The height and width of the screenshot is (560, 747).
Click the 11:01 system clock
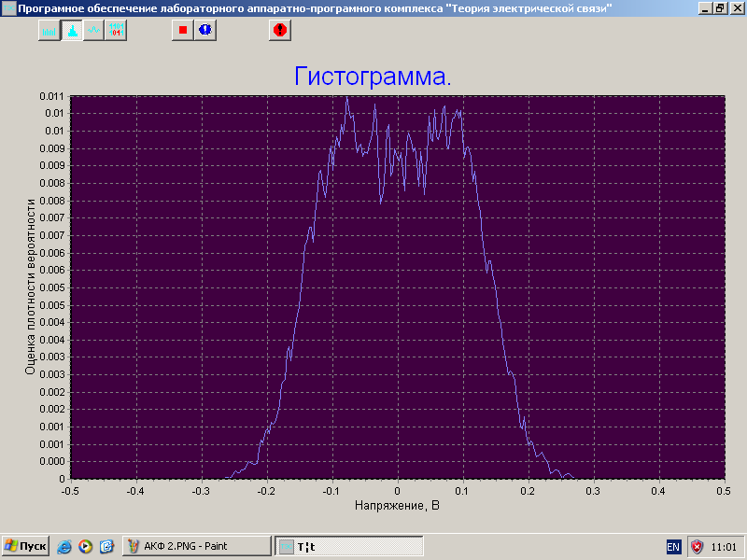(x=724, y=547)
